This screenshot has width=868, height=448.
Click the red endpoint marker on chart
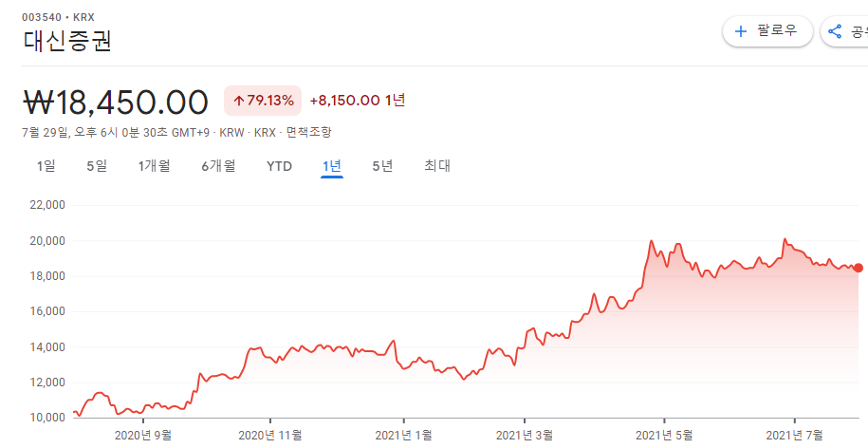[858, 268]
